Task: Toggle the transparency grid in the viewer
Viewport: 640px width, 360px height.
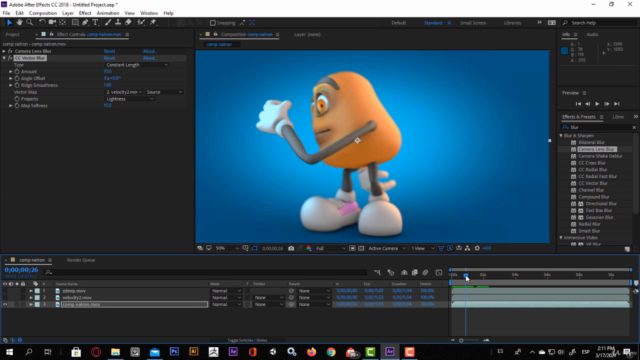Action: (x=361, y=248)
